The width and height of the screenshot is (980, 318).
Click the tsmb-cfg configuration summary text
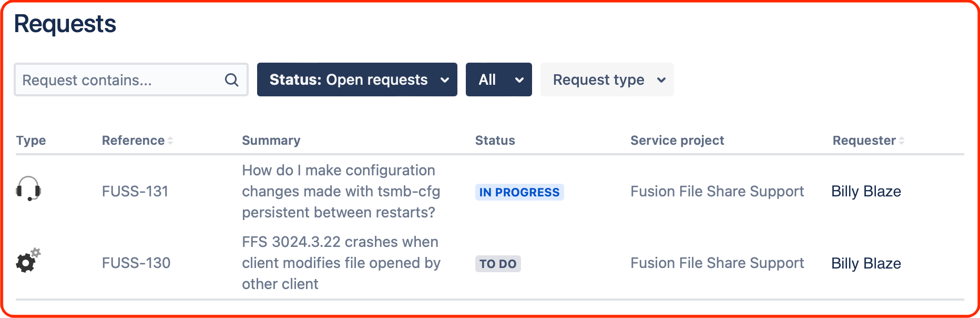[338, 191]
